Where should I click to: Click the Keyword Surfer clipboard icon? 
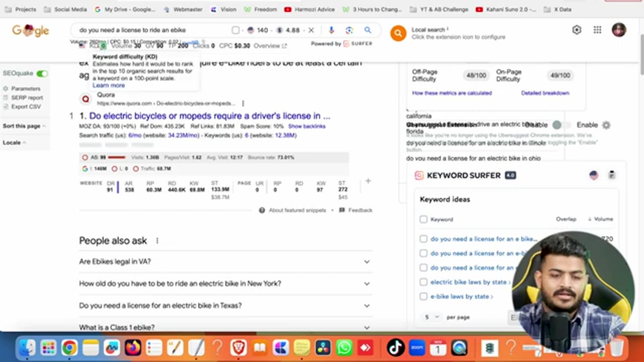click(612, 175)
